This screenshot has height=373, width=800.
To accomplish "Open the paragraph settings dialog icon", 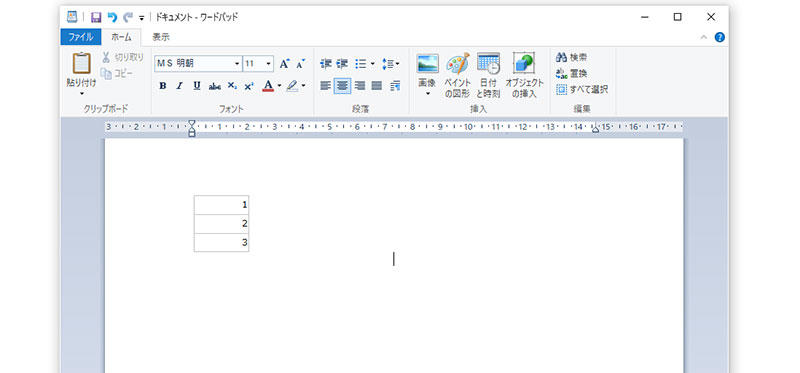I will [x=395, y=86].
